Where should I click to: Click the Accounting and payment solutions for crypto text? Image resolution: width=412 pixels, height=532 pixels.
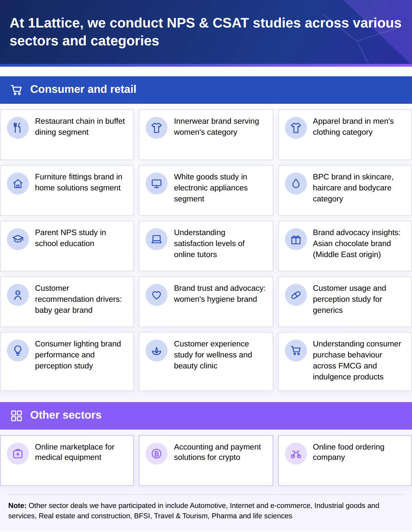click(x=217, y=452)
